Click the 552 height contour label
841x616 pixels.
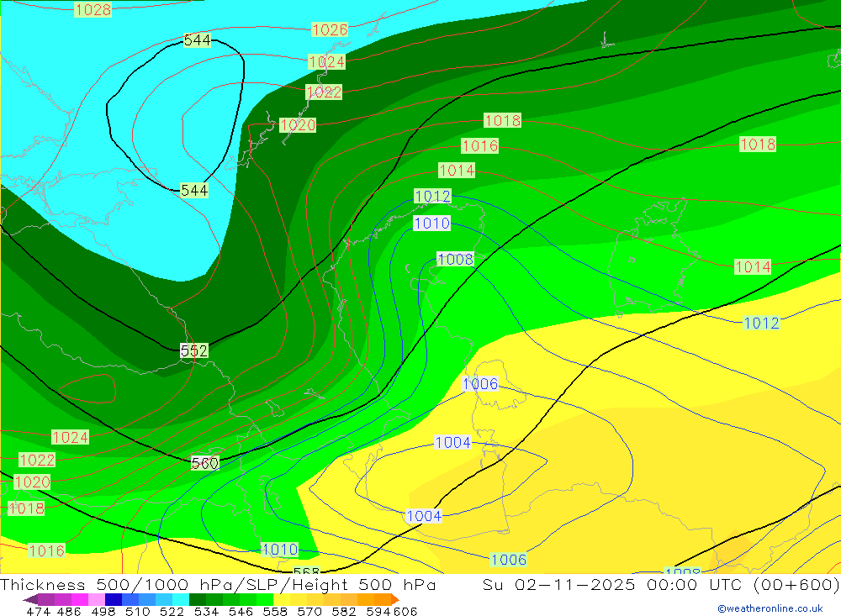click(x=193, y=350)
